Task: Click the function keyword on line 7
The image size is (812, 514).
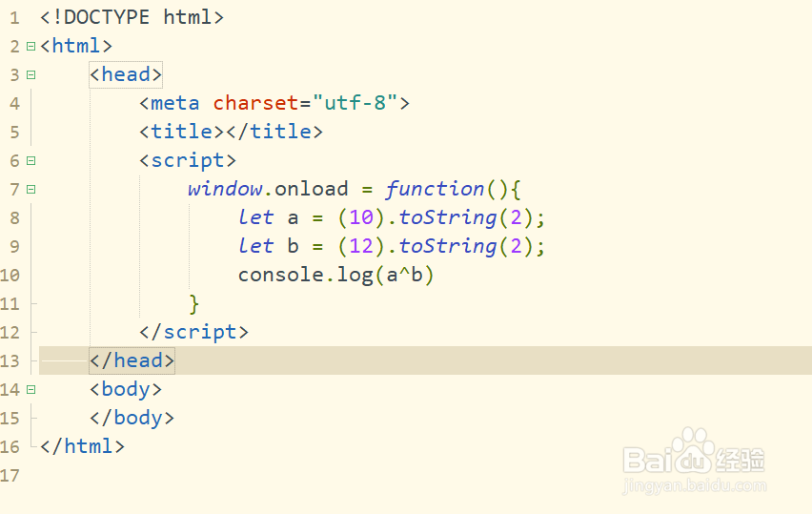Action: point(435,189)
